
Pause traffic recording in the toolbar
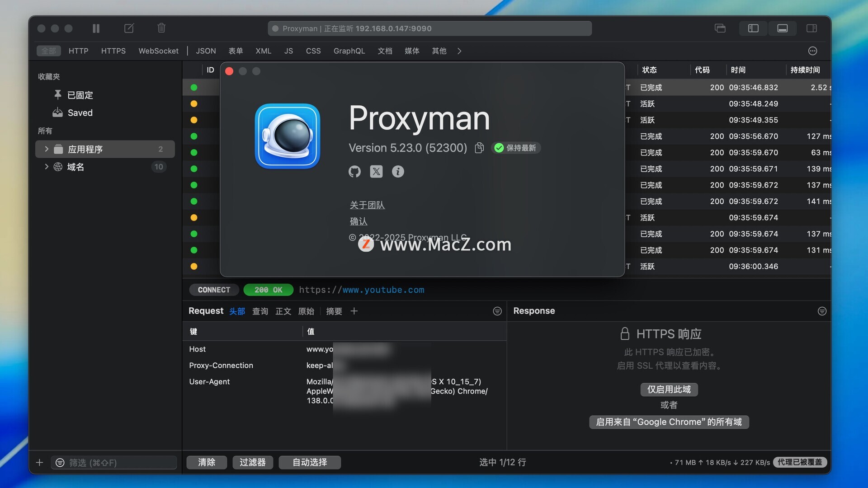[x=96, y=28]
